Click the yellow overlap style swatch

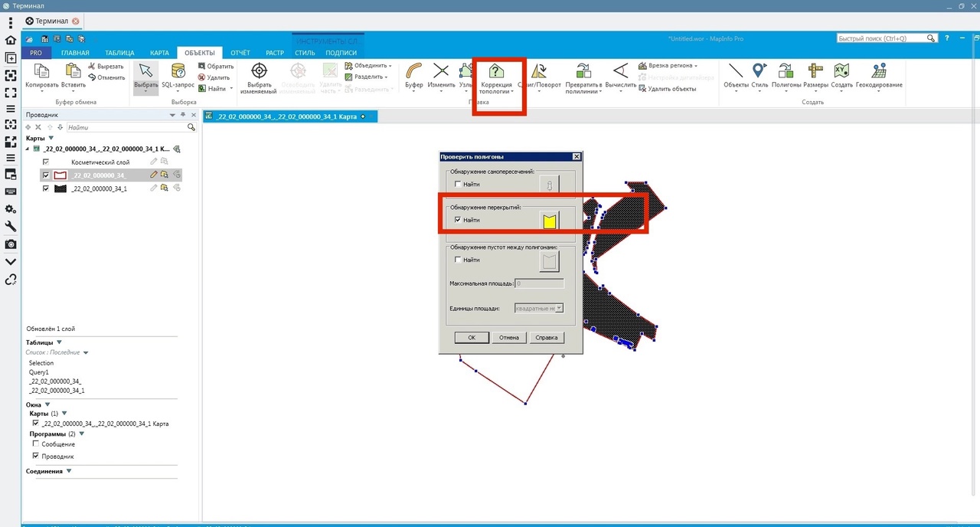(x=549, y=221)
